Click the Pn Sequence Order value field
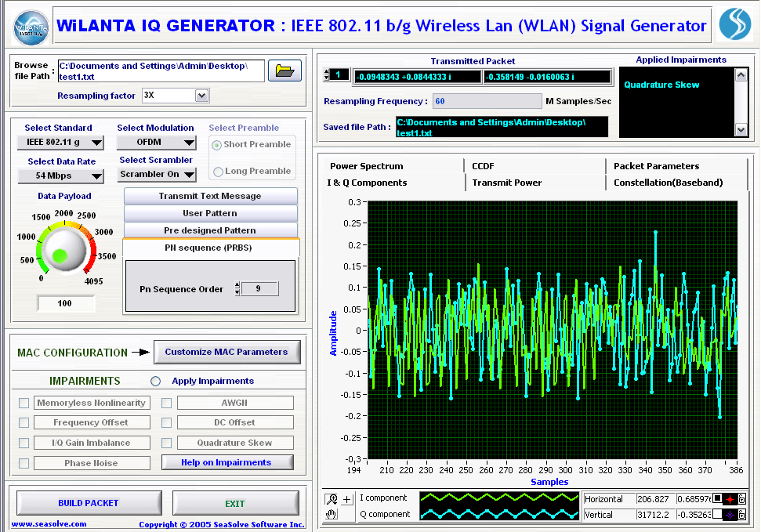 [259, 289]
